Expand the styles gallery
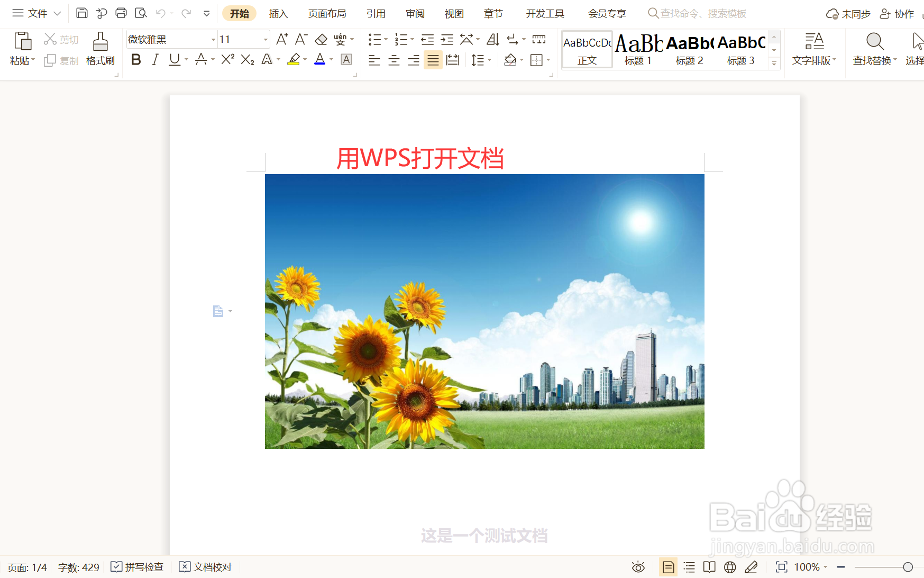This screenshot has width=924, height=578. pyautogui.click(x=774, y=64)
